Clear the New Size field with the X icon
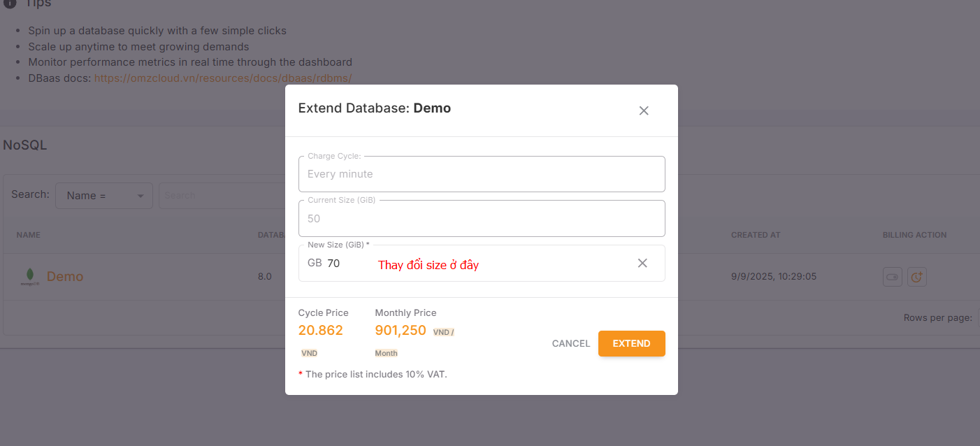This screenshot has height=446, width=980. (642, 263)
